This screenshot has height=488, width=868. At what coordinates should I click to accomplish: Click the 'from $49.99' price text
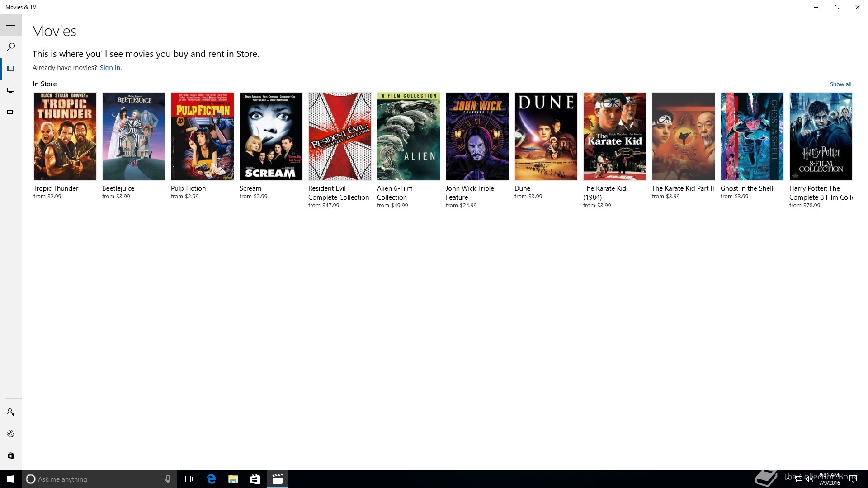pos(392,206)
